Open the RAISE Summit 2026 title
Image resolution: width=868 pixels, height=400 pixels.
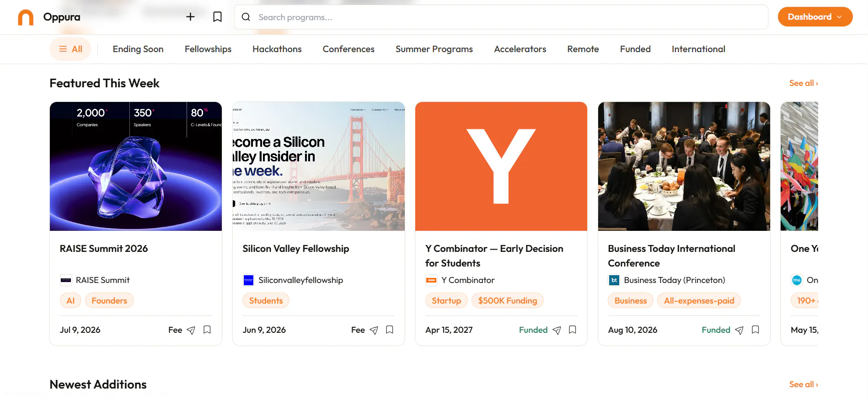click(x=104, y=249)
